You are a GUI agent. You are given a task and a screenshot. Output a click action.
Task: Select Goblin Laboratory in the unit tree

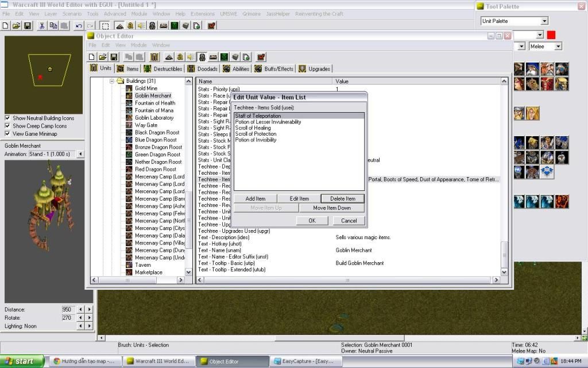154,117
